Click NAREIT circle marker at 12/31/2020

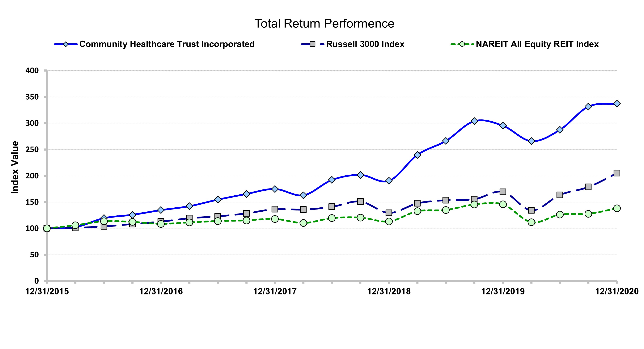click(x=617, y=208)
